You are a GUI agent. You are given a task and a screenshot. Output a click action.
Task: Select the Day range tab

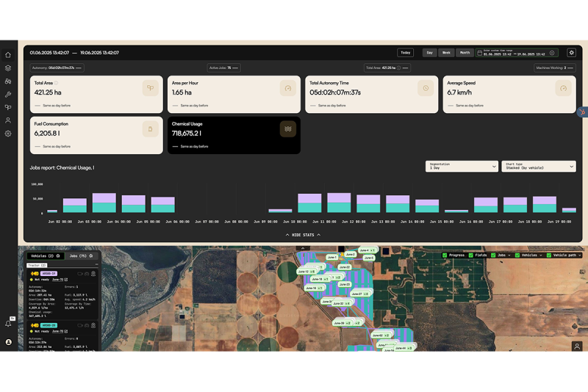[430, 53]
